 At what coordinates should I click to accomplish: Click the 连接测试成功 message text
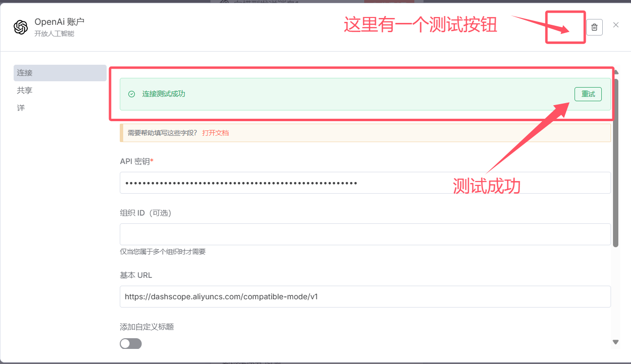click(x=164, y=94)
